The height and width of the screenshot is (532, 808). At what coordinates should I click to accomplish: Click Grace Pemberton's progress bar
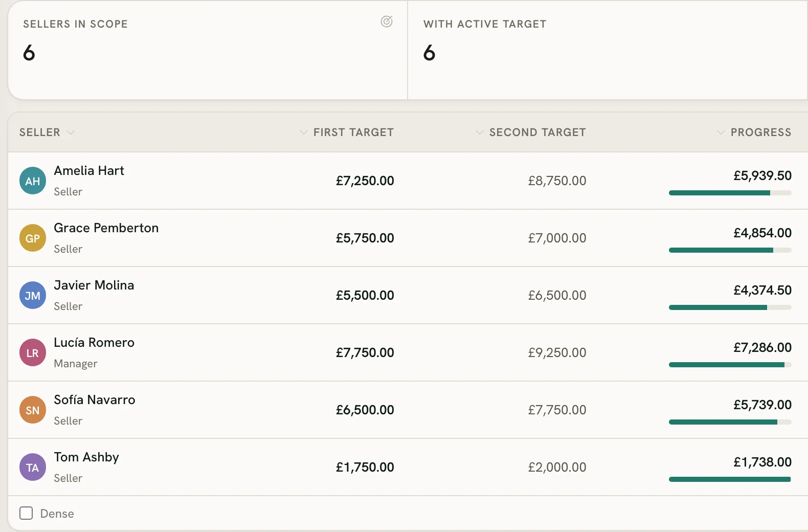[730, 250]
